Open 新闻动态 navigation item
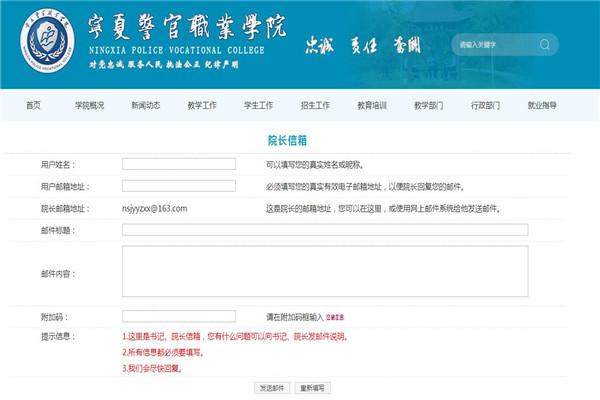Viewport: 600px width, 400px height. coord(145,105)
